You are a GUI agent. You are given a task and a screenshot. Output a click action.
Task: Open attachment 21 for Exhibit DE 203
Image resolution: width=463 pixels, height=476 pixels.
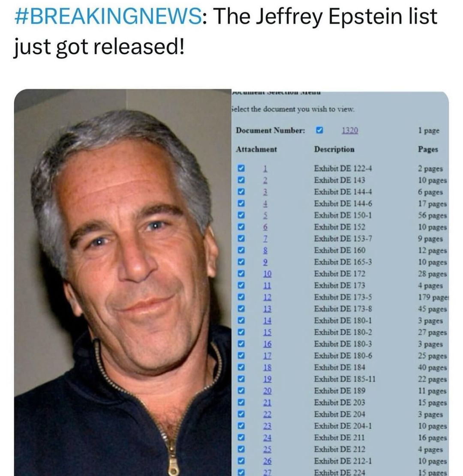coord(268,402)
